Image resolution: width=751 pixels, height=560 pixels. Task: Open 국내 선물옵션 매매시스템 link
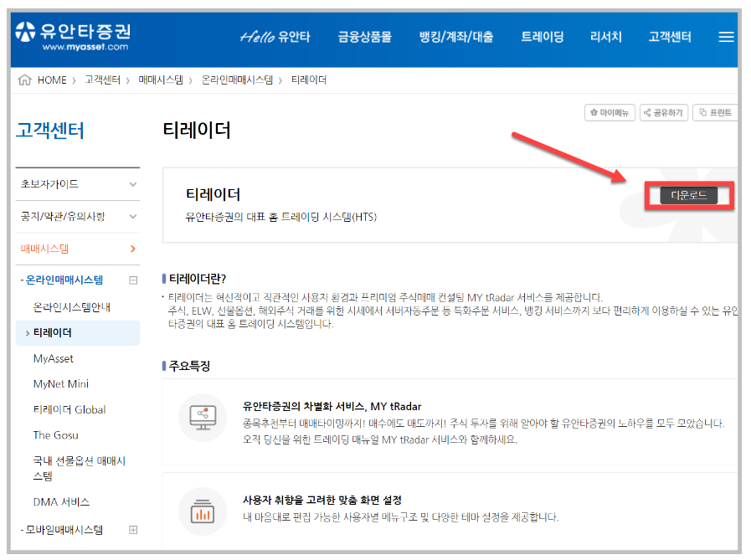pos(79,469)
